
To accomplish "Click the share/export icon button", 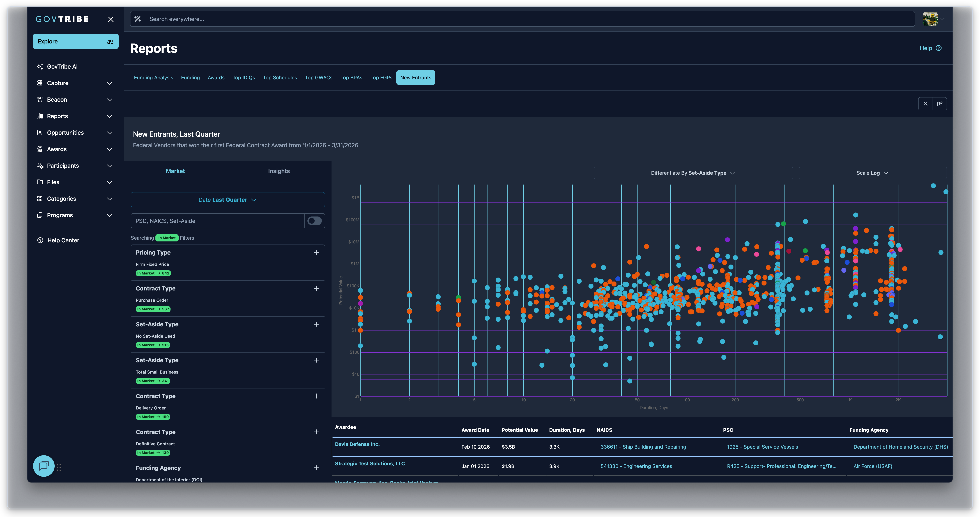I will pos(940,104).
